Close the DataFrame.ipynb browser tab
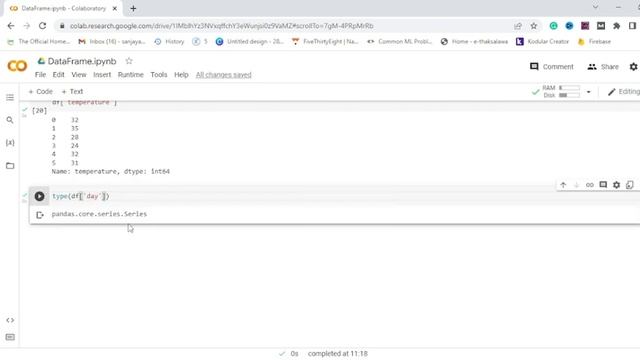 (x=115, y=8)
